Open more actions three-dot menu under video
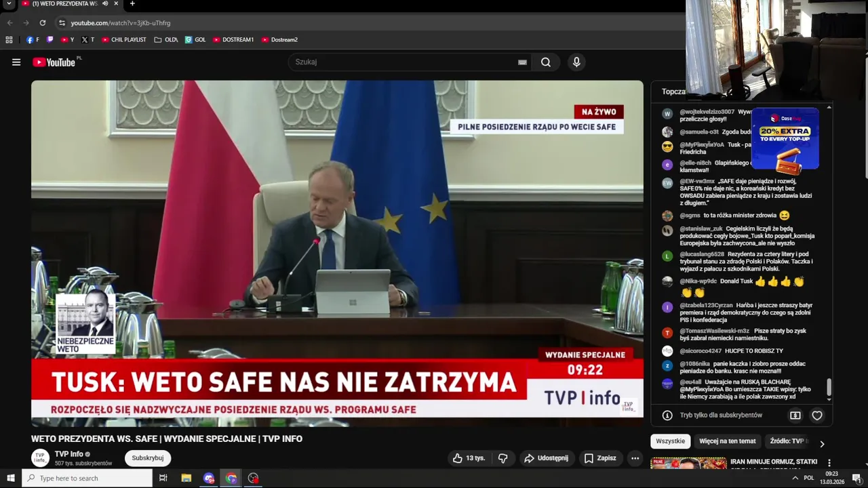 635,458
